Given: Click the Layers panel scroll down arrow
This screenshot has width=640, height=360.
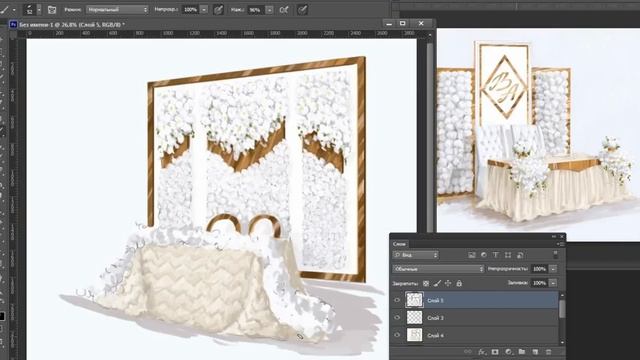Looking at the screenshot, I should 562,342.
